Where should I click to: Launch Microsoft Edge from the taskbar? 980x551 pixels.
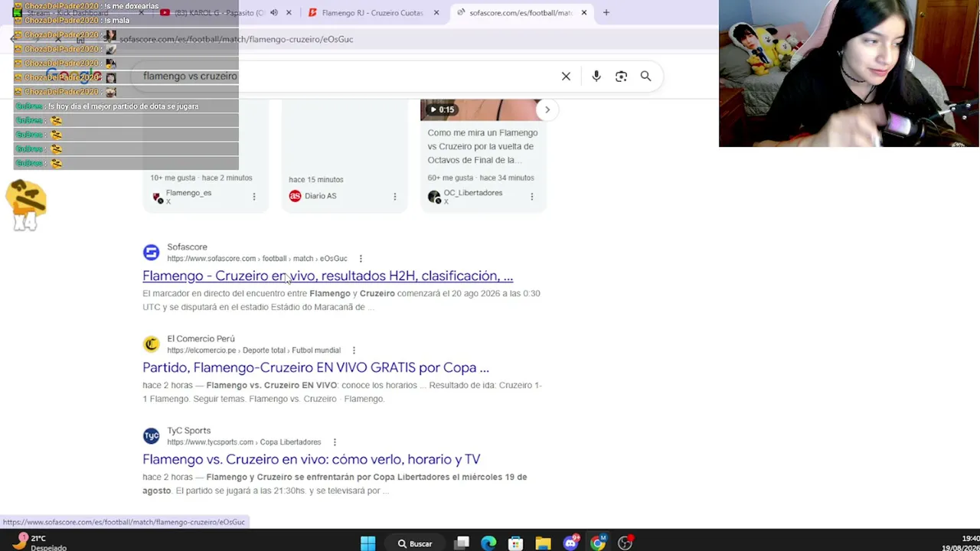(488, 543)
